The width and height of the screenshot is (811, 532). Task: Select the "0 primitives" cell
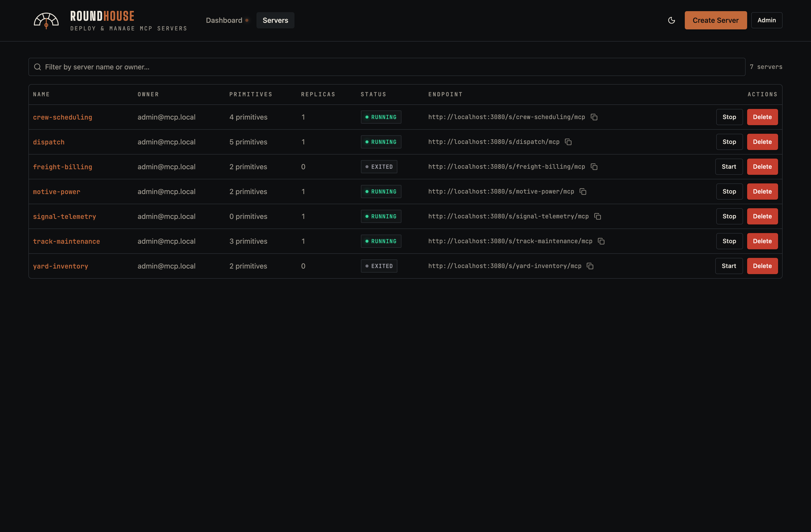coord(248,217)
